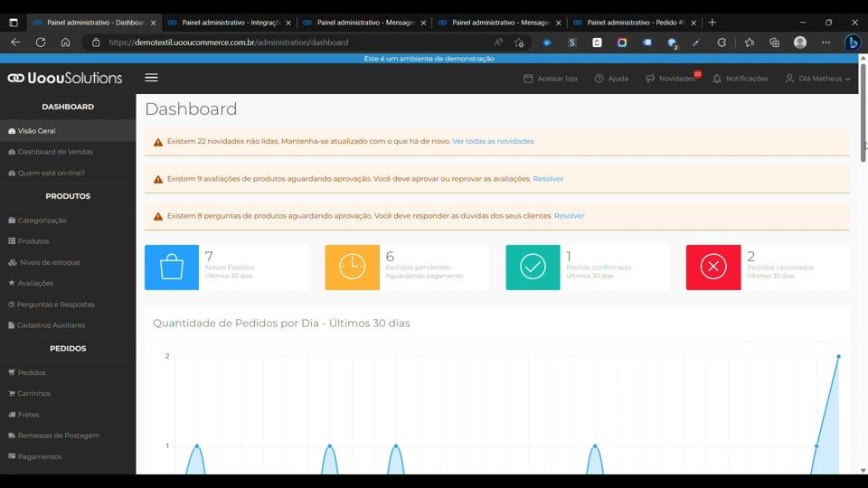Click the orange clock pending icon

pos(352,267)
